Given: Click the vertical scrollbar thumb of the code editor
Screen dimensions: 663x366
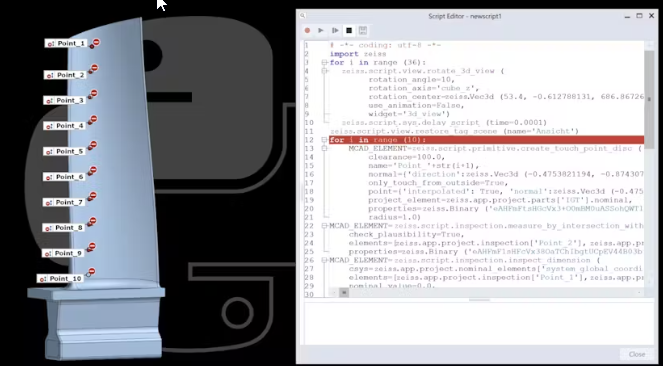Looking at the screenshot, I should (x=649, y=99).
